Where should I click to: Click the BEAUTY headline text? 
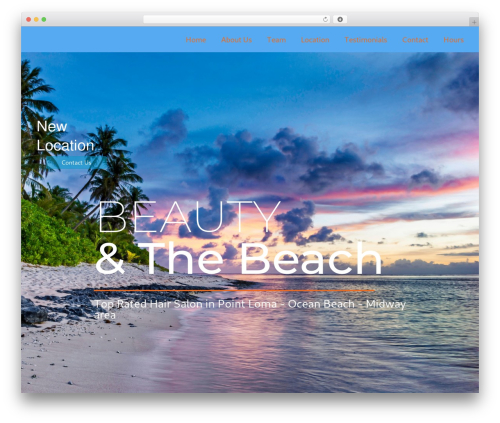tap(189, 217)
